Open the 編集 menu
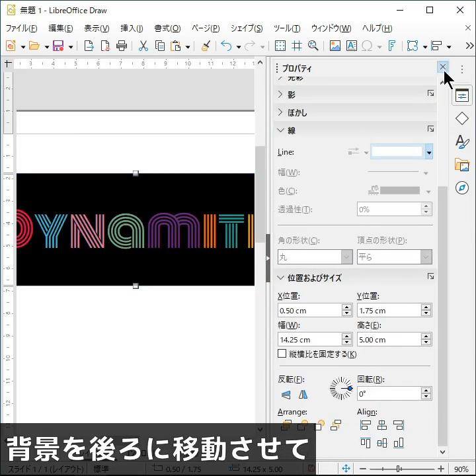The height and width of the screenshot is (476, 476). tap(61, 28)
